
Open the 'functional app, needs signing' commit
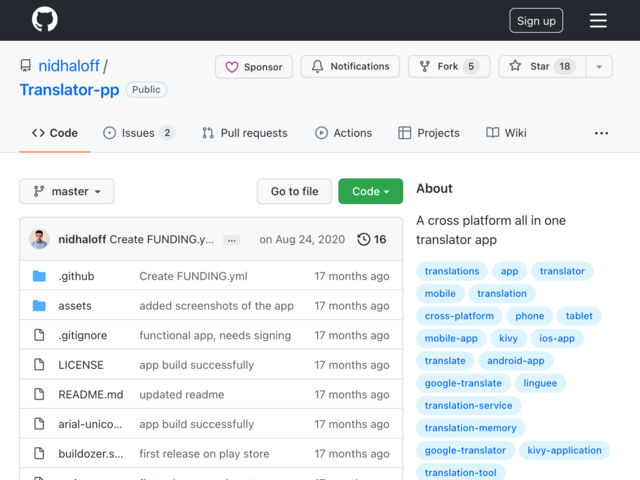pos(215,335)
